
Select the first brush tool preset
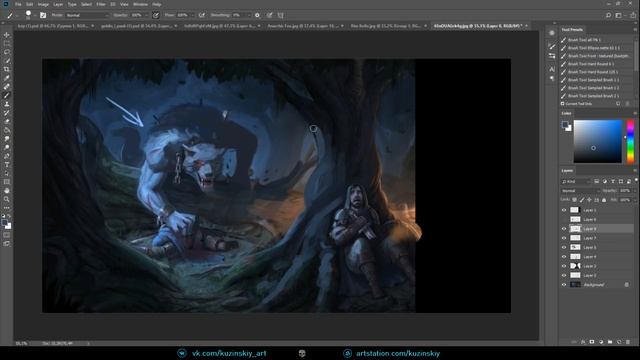pyautogui.click(x=596, y=40)
